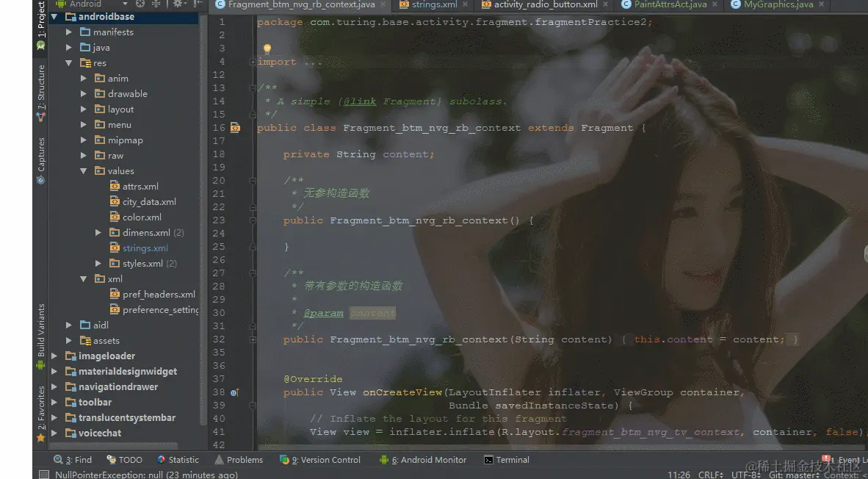Select the assets folder

tap(100, 341)
